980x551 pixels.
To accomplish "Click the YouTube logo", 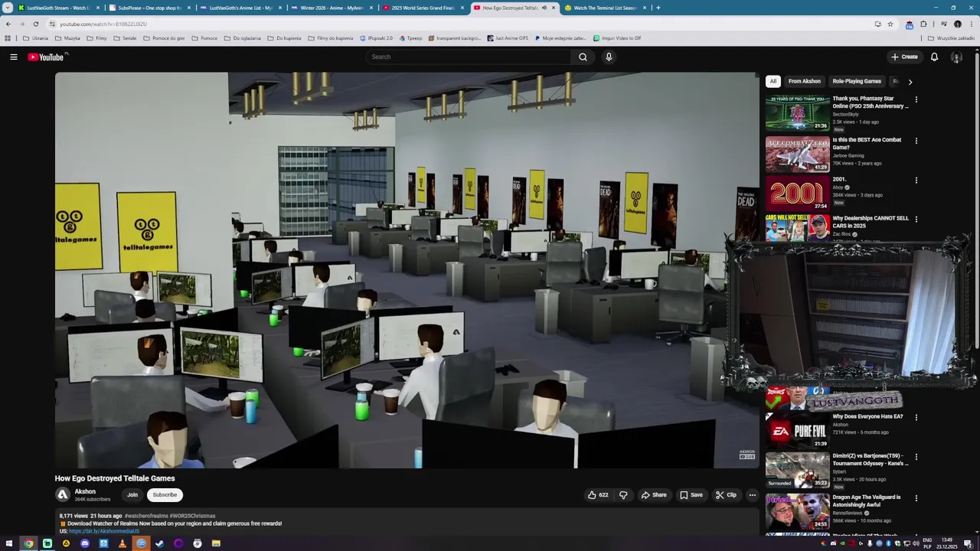I will click(47, 57).
